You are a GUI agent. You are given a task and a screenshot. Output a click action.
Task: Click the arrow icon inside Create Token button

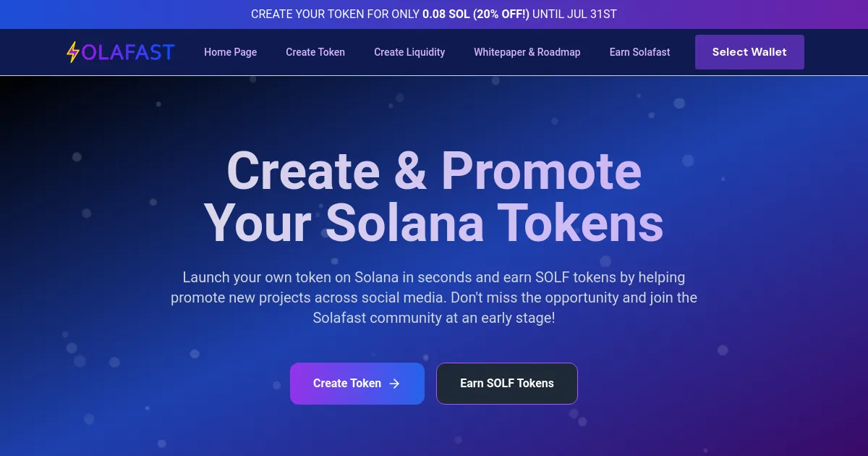[x=394, y=384]
